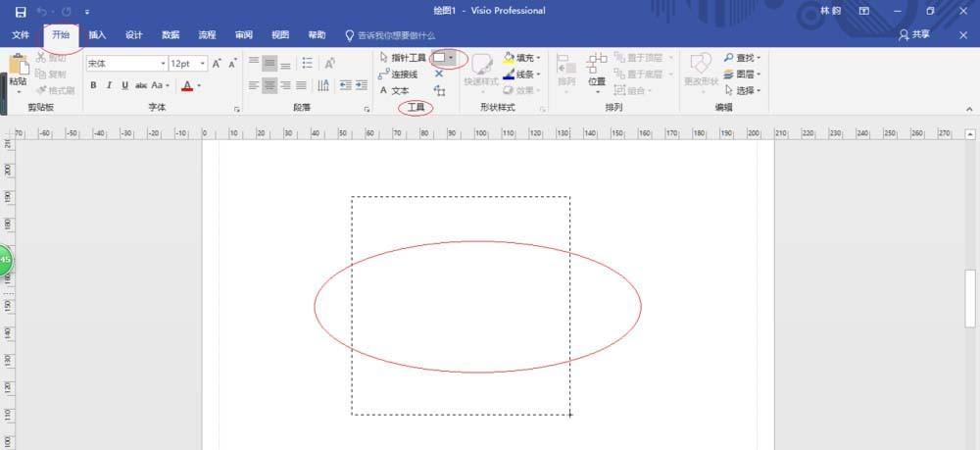The width and height of the screenshot is (980, 450).
Task: Open the 形状样式 group dialog launcher
Action: pos(543,110)
